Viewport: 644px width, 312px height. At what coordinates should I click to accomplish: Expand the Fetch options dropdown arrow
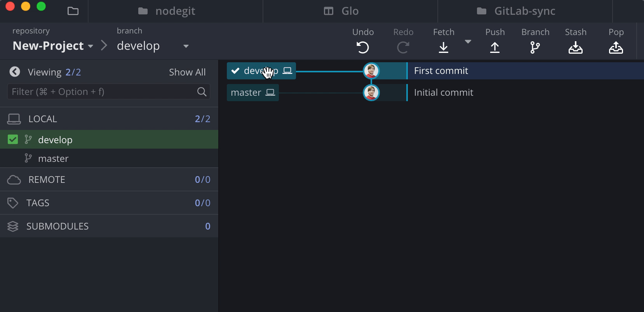[468, 42]
